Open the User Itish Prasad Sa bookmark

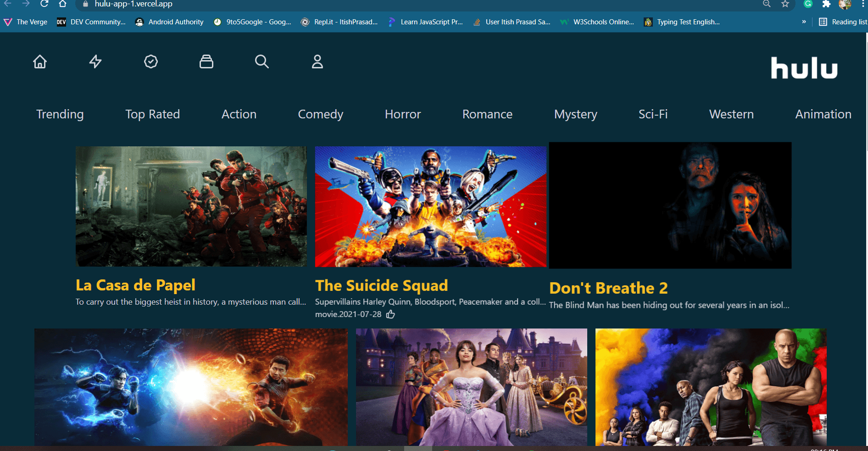pos(512,22)
